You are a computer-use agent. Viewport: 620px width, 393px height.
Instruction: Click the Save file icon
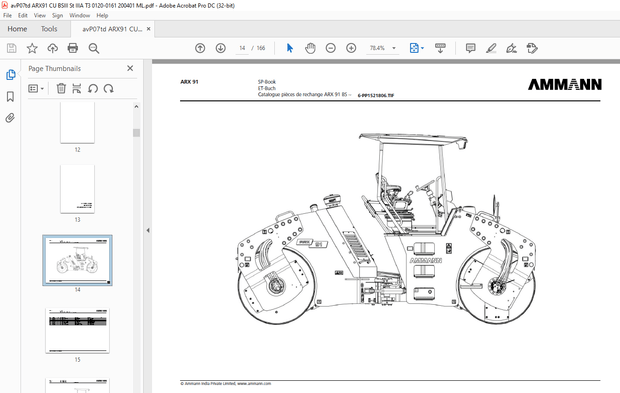[x=11, y=48]
